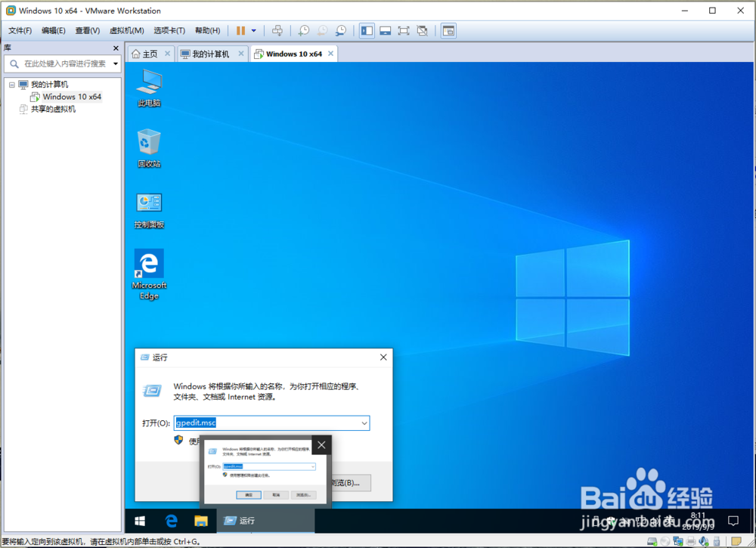Image resolution: width=756 pixels, height=548 pixels.
Task: Close the 主页 tab
Action: 167,54
